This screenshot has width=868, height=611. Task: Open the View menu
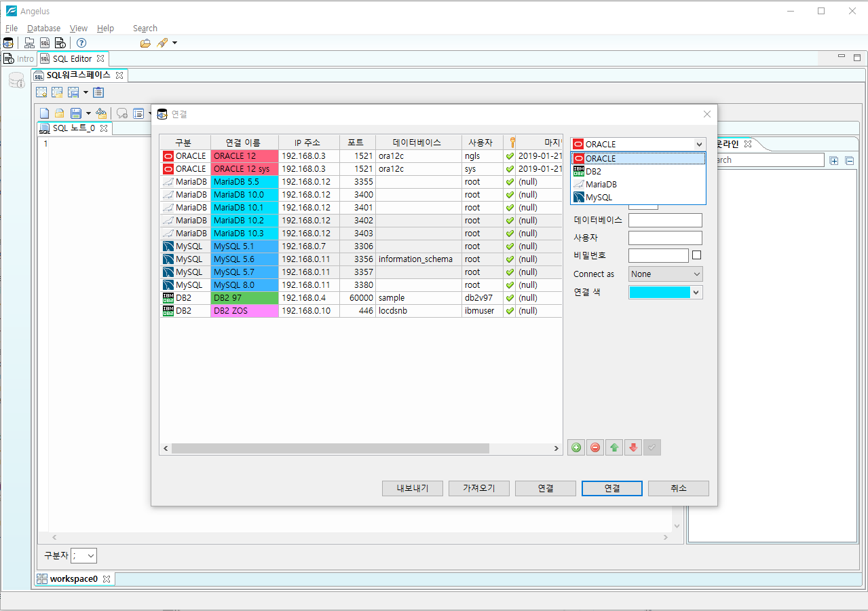tap(79, 29)
